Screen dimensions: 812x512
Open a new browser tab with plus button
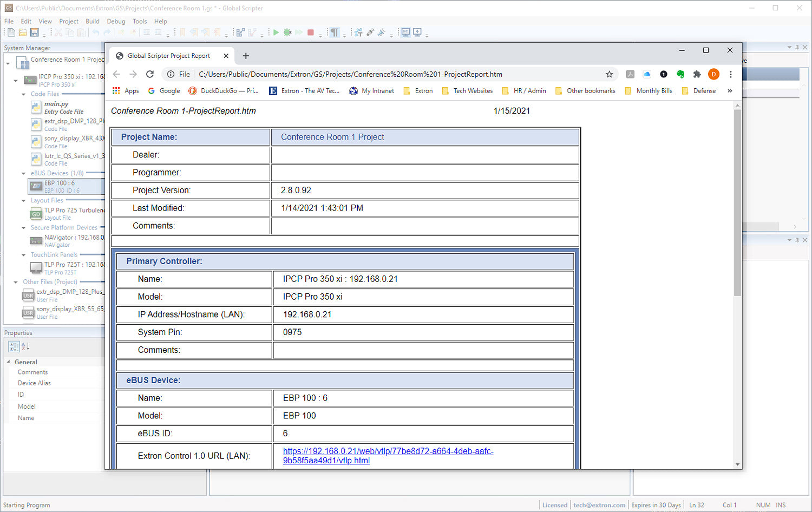pos(246,56)
